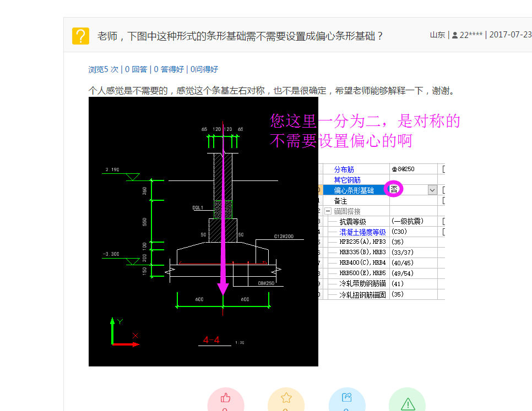
Task: Click the 山东 location text
Action: point(438,35)
